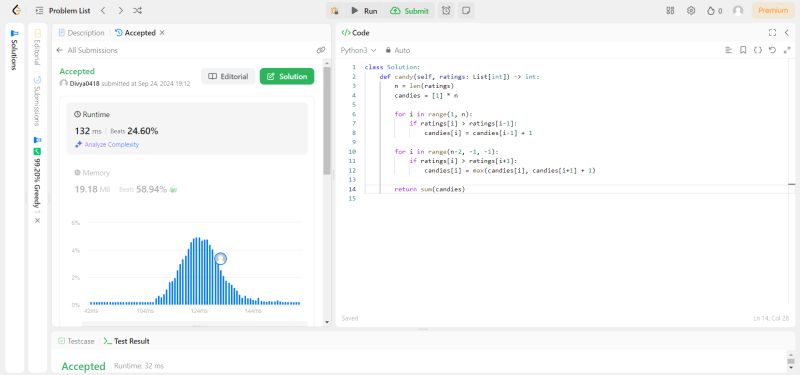The image size is (800, 375).
Task: Close the Accepted tab
Action: (x=162, y=33)
